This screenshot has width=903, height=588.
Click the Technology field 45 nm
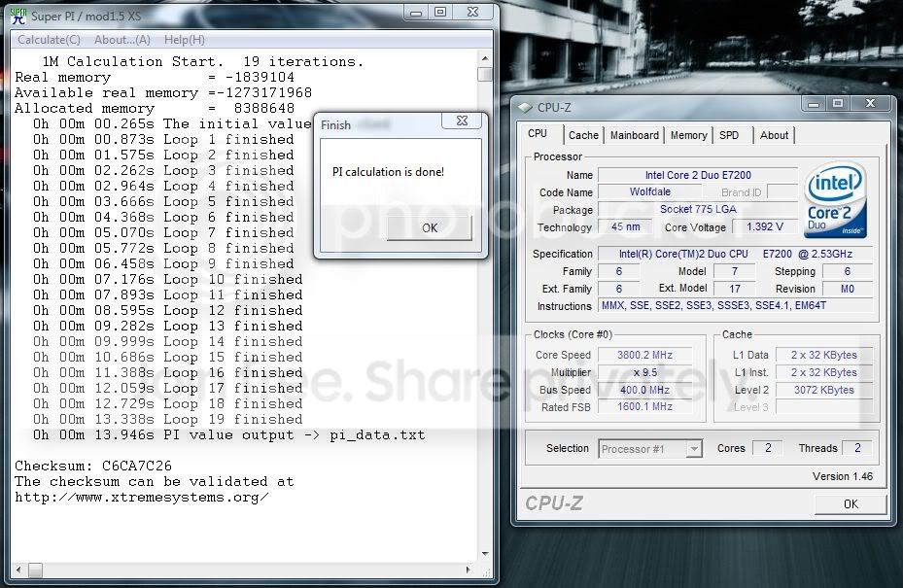[x=625, y=226]
